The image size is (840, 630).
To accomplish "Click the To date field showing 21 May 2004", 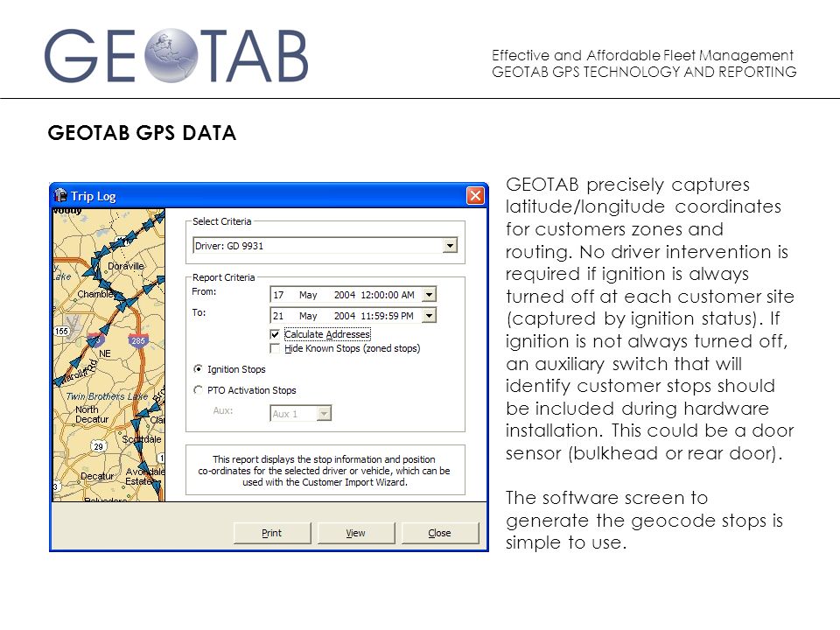I will (x=353, y=316).
